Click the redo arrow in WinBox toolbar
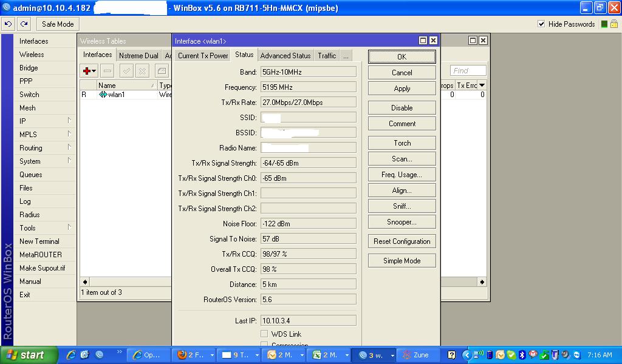Image resolution: width=622 pixels, height=364 pixels. pos(24,24)
